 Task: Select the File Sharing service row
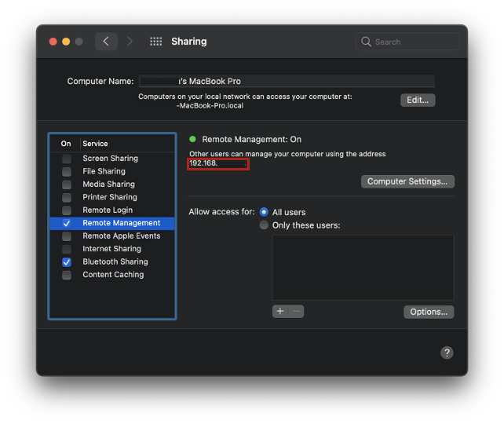point(112,171)
